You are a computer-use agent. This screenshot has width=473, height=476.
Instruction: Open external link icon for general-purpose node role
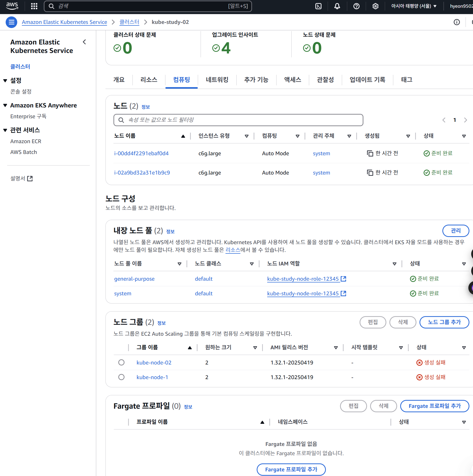tap(343, 279)
